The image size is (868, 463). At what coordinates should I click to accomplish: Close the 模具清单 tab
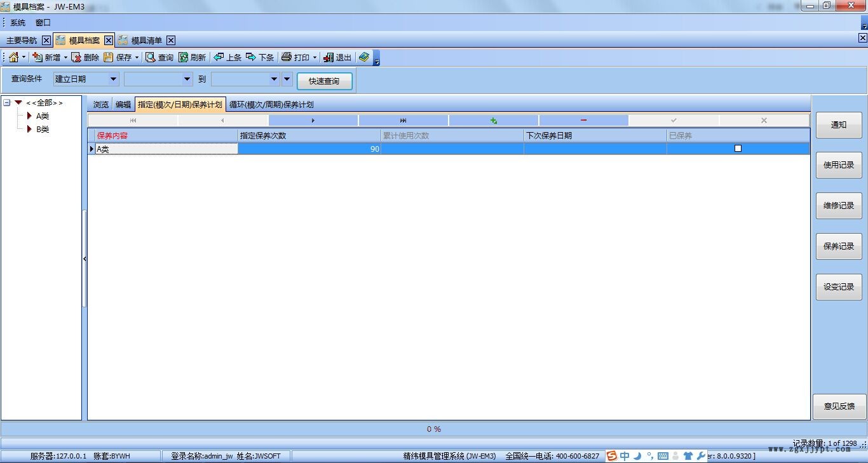pyautogui.click(x=171, y=41)
